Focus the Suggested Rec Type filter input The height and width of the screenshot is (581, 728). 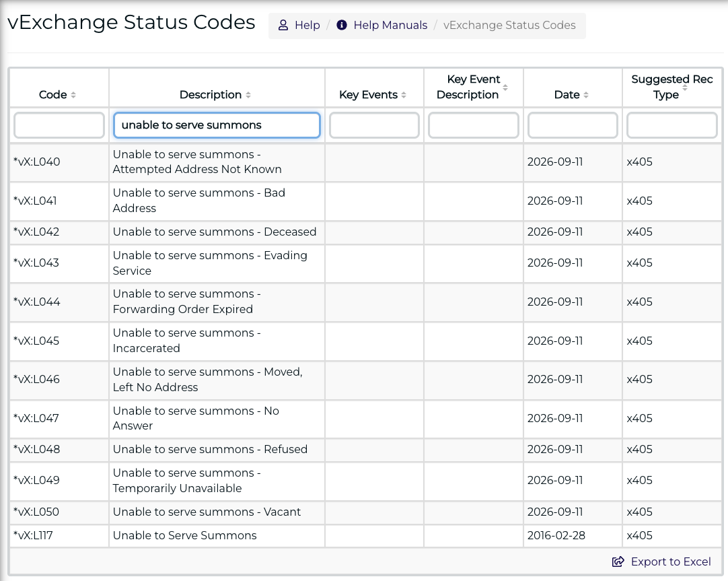(x=672, y=125)
